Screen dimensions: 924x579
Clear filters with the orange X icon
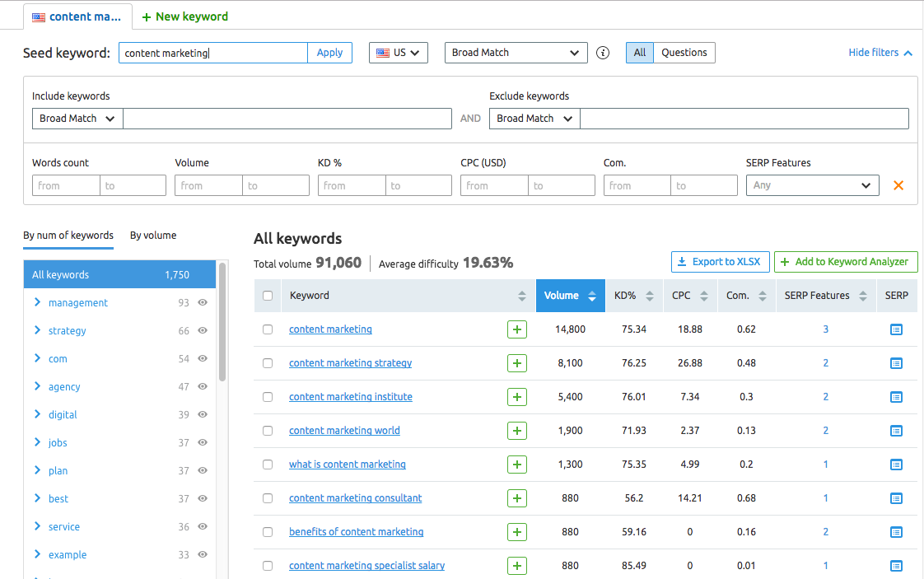tap(898, 186)
